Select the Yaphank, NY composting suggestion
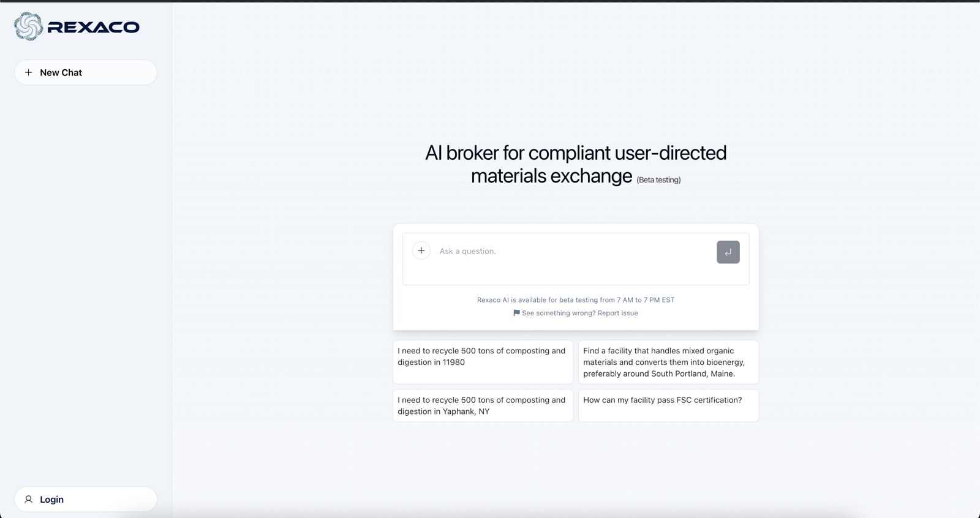 tap(483, 405)
